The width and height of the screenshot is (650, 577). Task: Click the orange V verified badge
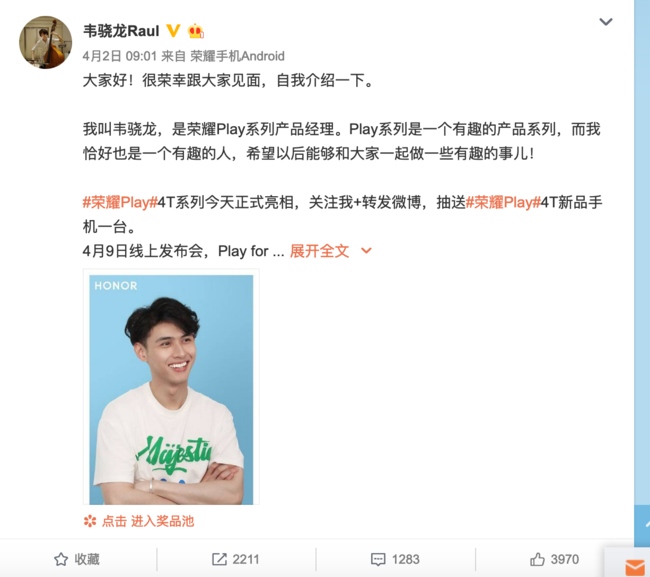click(x=173, y=31)
